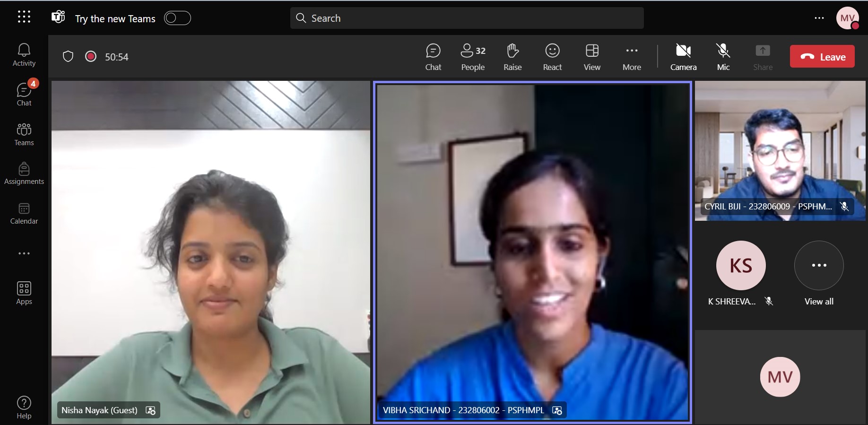The image size is (868, 425).
Task: Select Cyril Biji's video thumbnail
Action: coord(780,150)
